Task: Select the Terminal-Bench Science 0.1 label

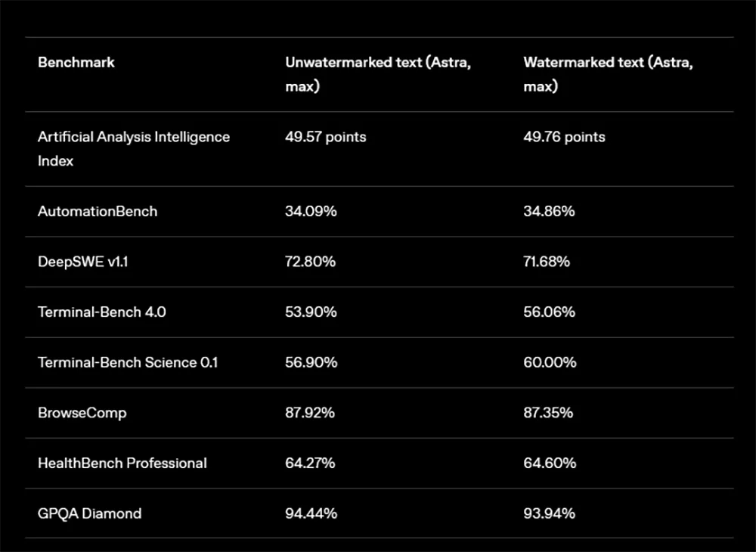Action: [x=128, y=362]
